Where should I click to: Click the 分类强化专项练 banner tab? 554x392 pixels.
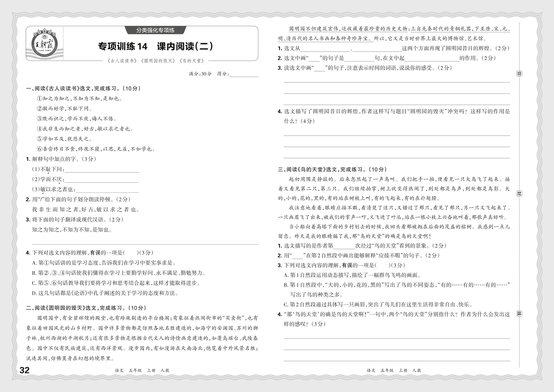pyautogui.click(x=155, y=30)
